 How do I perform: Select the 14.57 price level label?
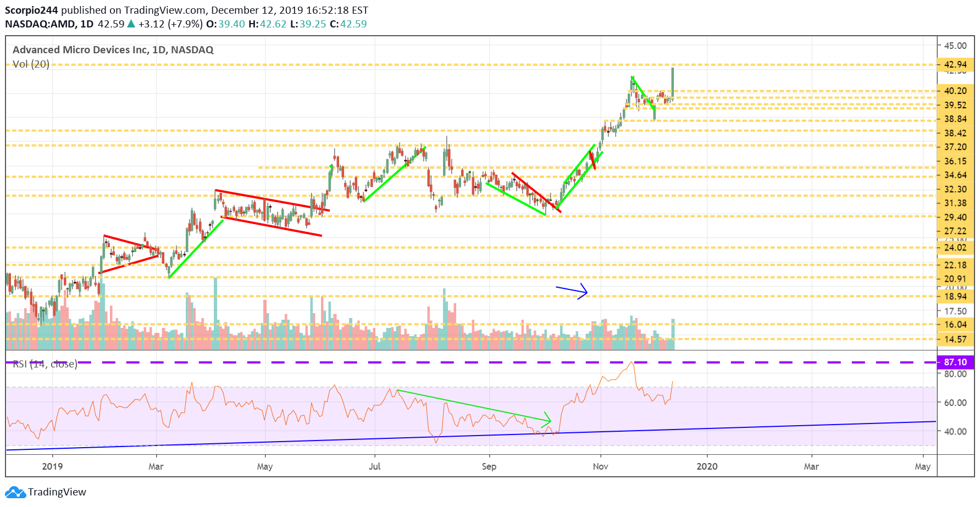click(955, 339)
